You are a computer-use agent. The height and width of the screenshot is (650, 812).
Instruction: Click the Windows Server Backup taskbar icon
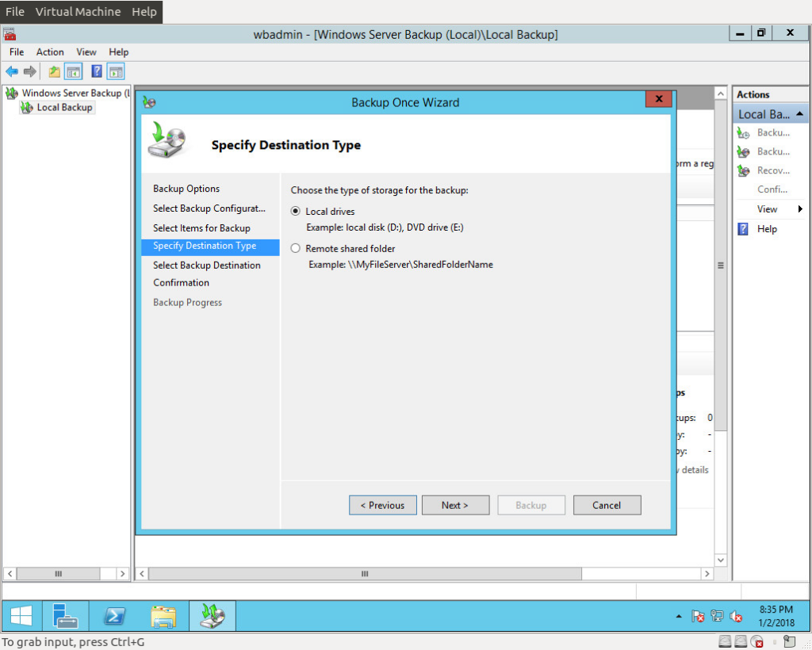(213, 616)
